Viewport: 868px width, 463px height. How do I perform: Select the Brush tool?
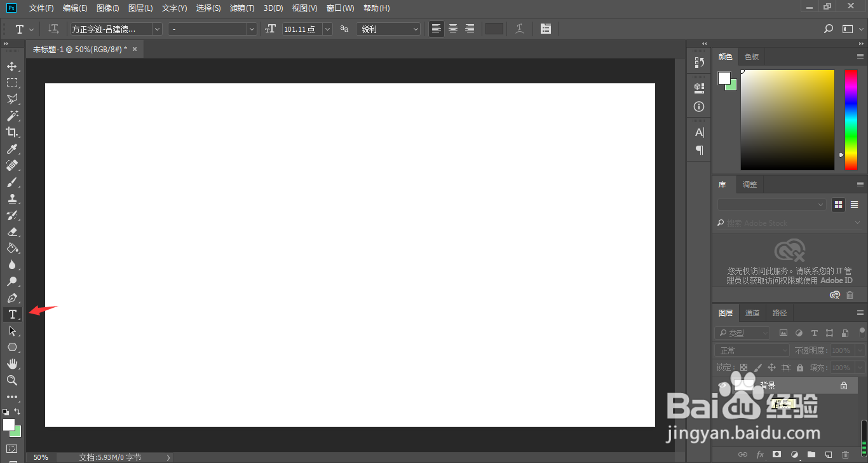coord(12,182)
